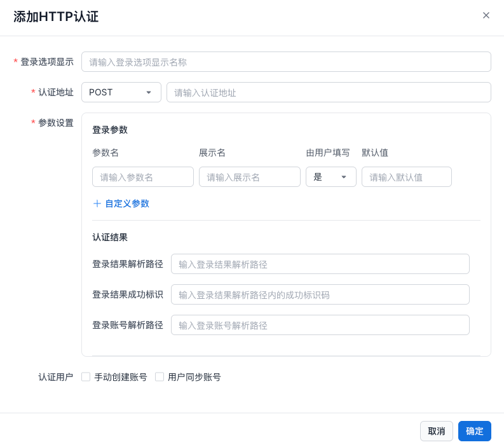This screenshot has height=447, width=504.
Task: Click the 登录结果解析路径 input field
Action: coord(320,264)
